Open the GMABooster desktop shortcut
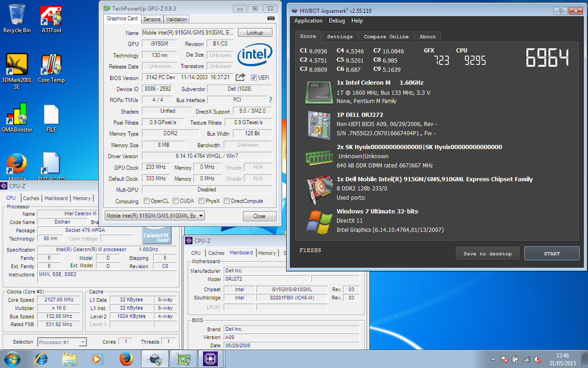 coord(17,118)
